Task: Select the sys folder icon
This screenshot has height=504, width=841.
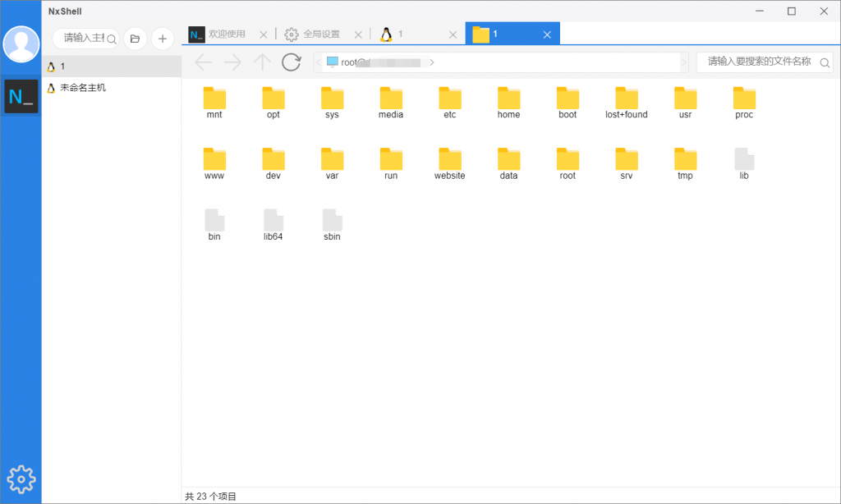Action: pyautogui.click(x=332, y=98)
